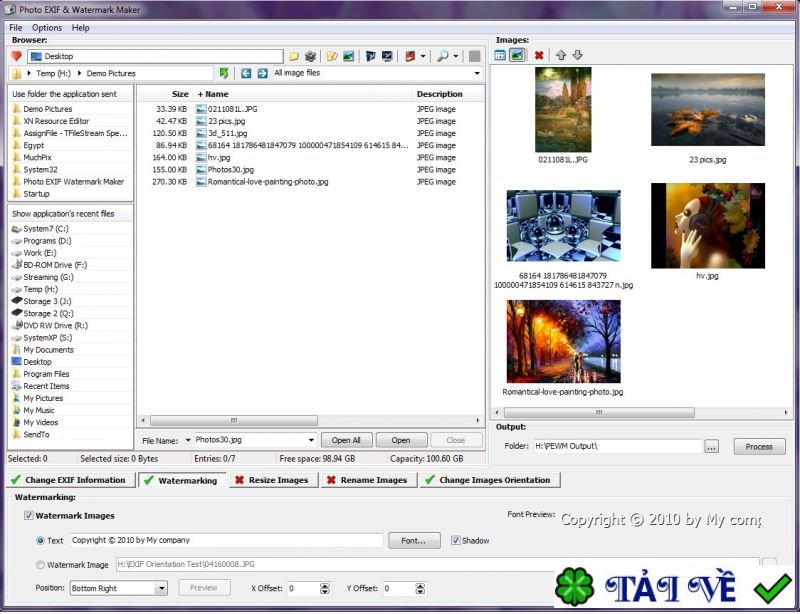Click the red heart favorites icon
Image resolution: width=800 pixels, height=614 pixels.
16,56
